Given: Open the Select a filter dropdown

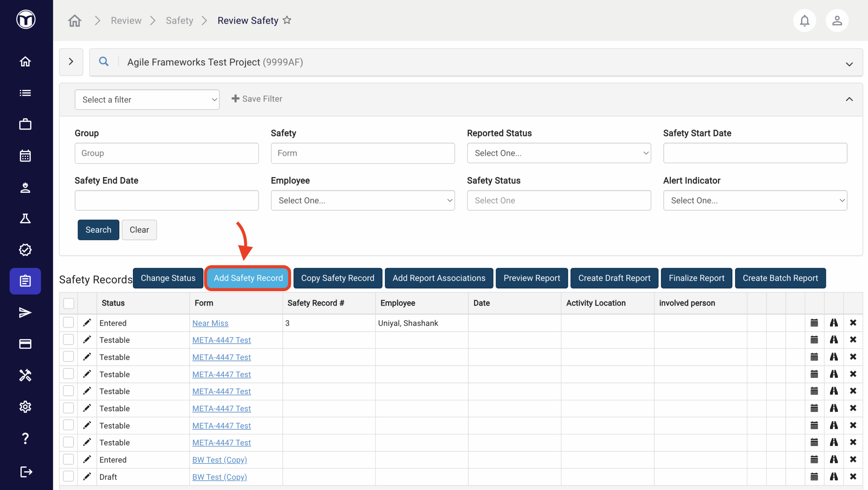Looking at the screenshot, I should coord(147,99).
